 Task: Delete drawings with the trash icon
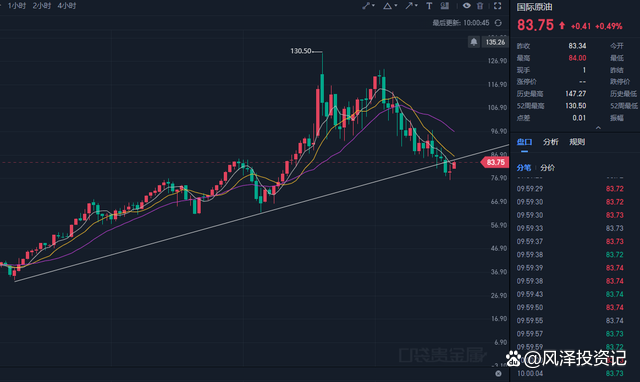480,6
